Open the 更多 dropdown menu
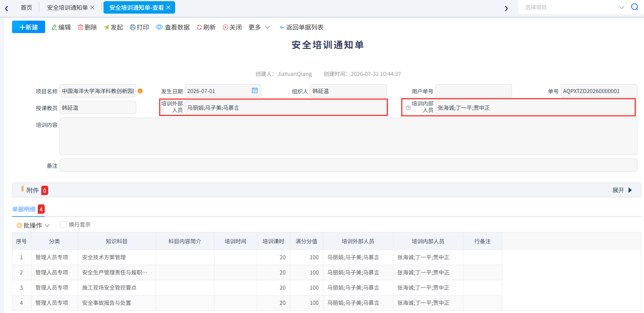644x313 pixels. point(259,27)
